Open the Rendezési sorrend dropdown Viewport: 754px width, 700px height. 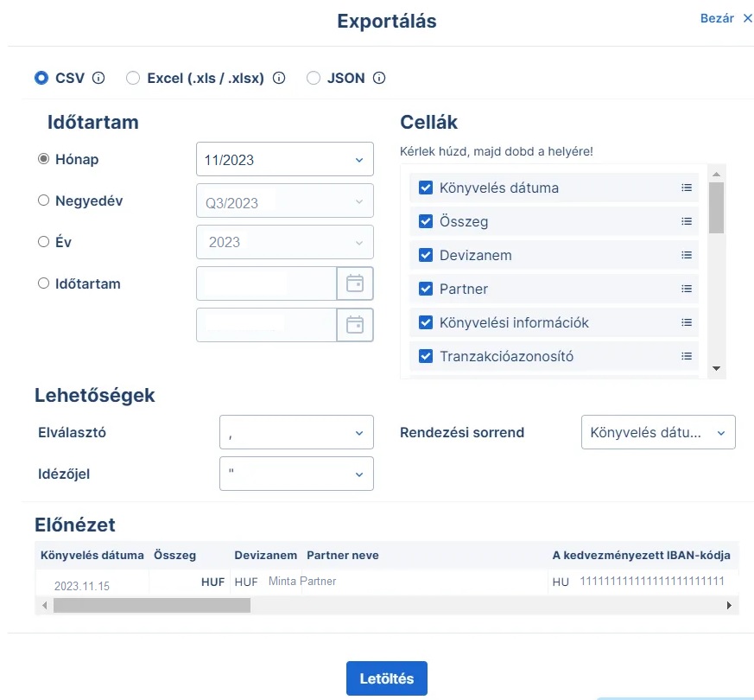coord(658,432)
